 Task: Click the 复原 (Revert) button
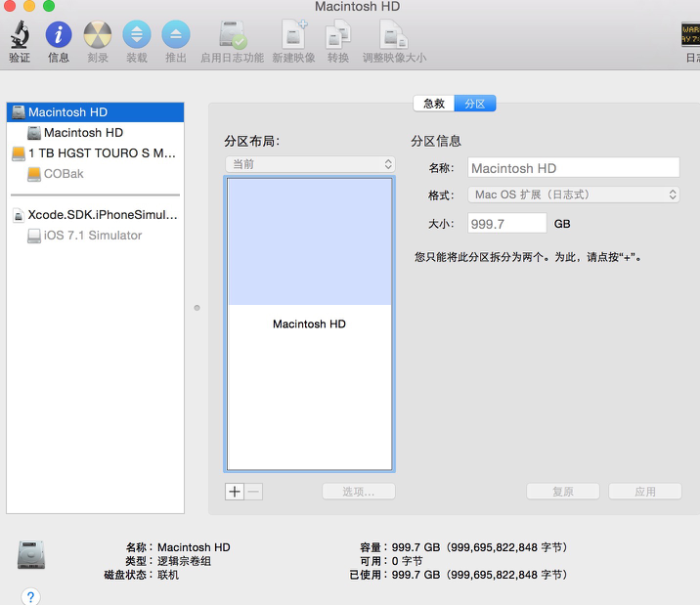tap(563, 492)
